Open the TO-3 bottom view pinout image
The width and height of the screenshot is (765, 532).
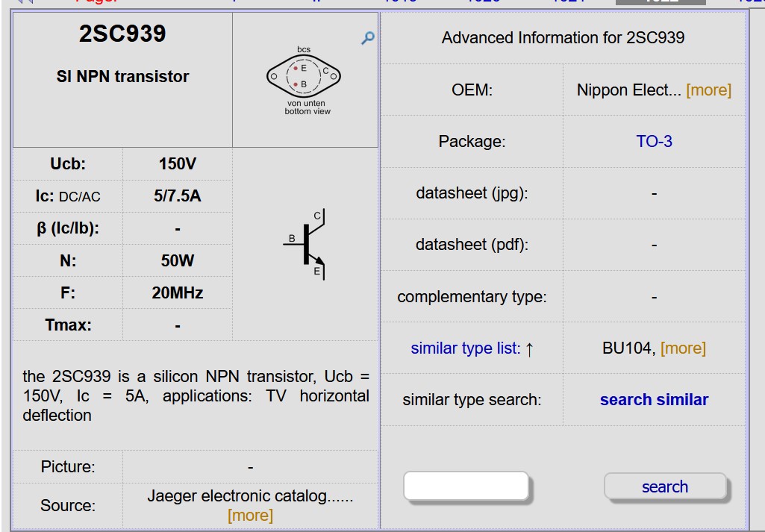point(304,77)
